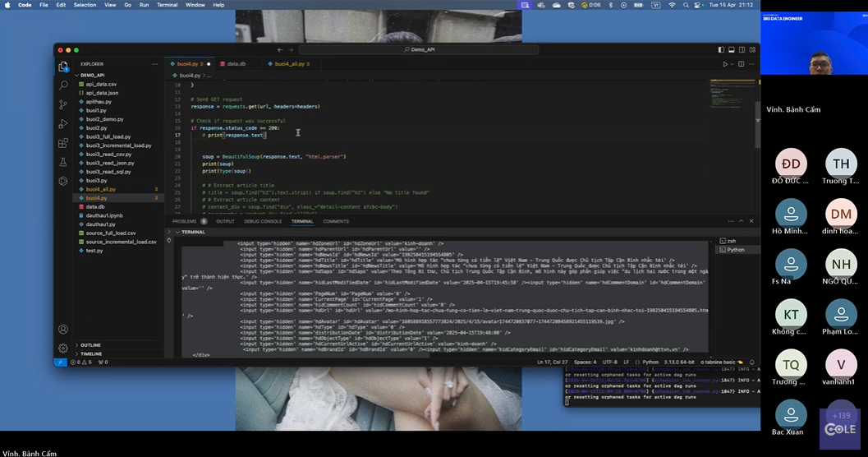Click the editor vertical scrollbar
Image resolution: width=868 pixels, height=457 pixels.
[757, 125]
